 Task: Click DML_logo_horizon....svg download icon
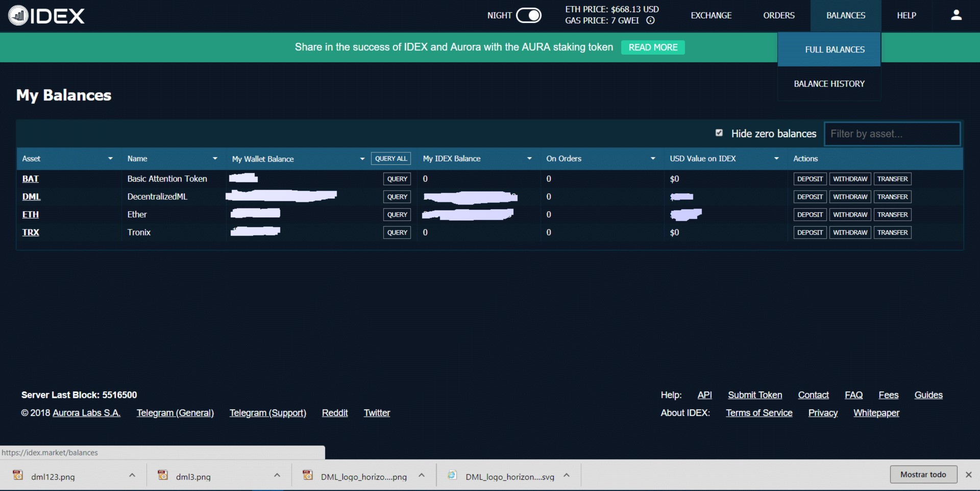pos(452,475)
